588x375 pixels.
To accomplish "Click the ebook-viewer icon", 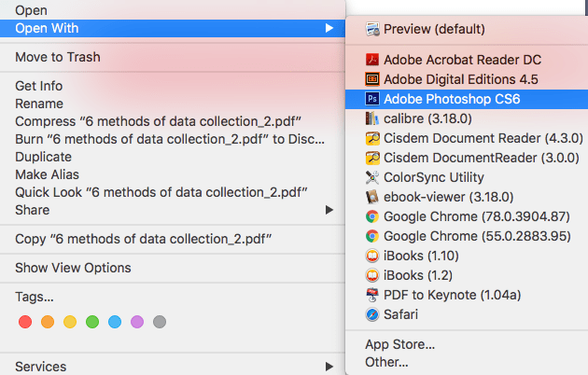I will (372, 197).
